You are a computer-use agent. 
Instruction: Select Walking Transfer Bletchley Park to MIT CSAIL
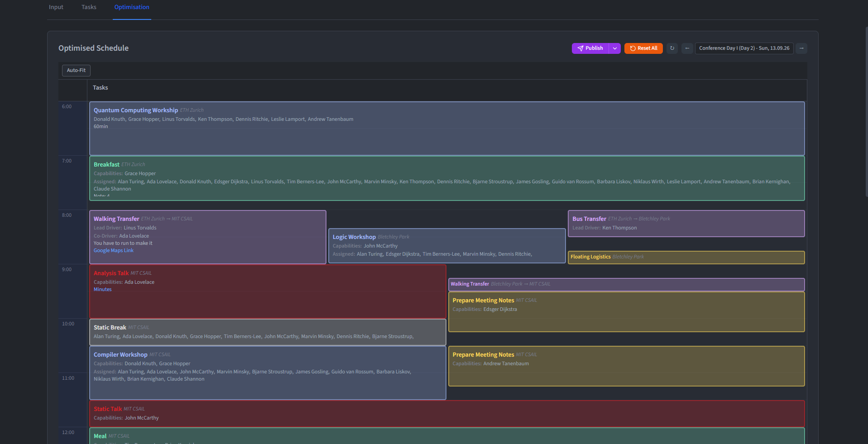point(626,285)
